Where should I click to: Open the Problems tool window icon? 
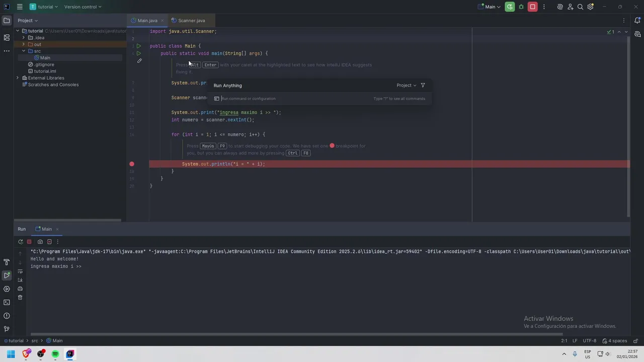point(7,316)
